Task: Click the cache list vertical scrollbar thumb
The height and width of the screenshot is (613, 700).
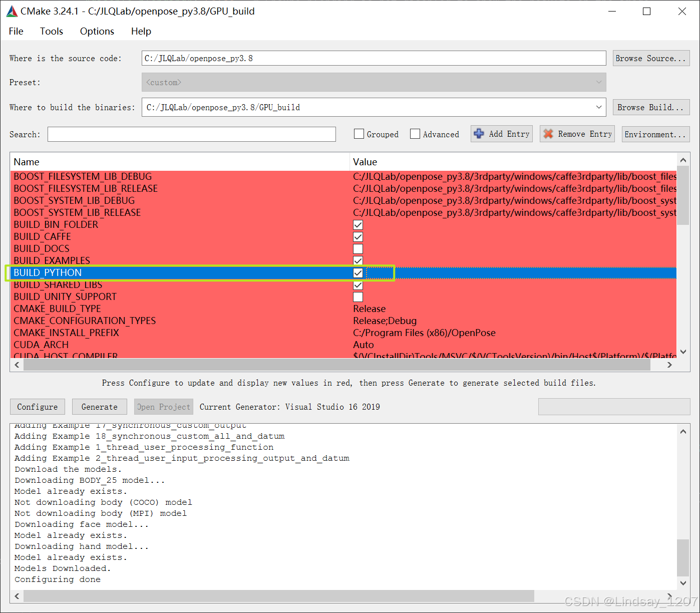Action: click(x=683, y=195)
